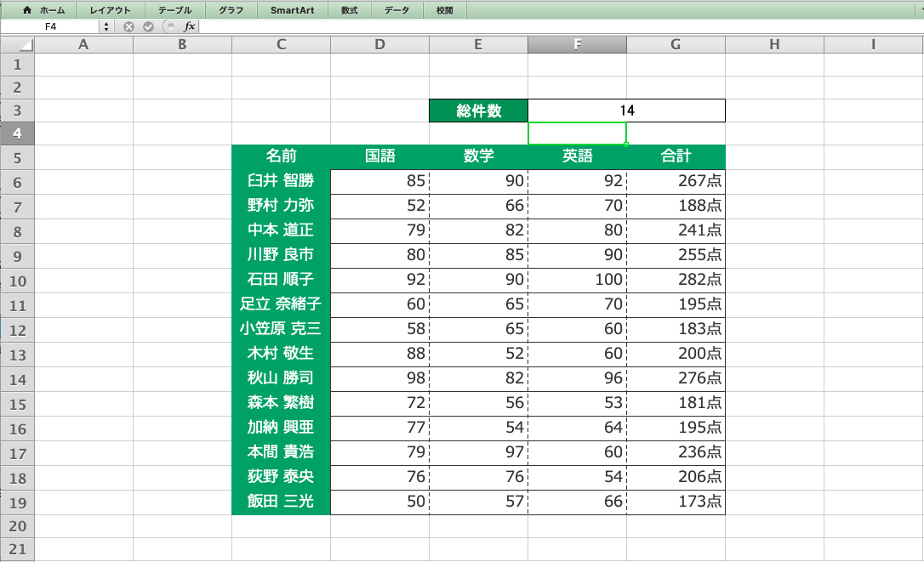Click the 数学 header cell
Screen dimensions: 924x562
pyautogui.click(x=478, y=156)
